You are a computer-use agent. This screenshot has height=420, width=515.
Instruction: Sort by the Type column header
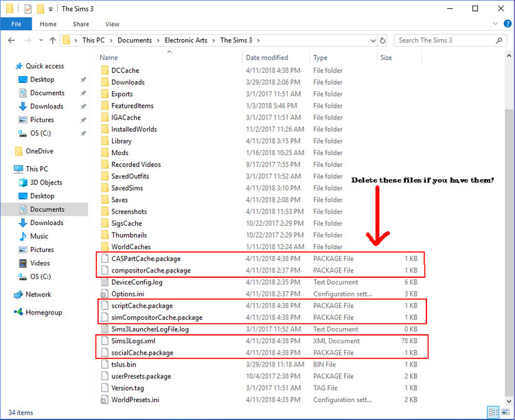click(x=320, y=58)
